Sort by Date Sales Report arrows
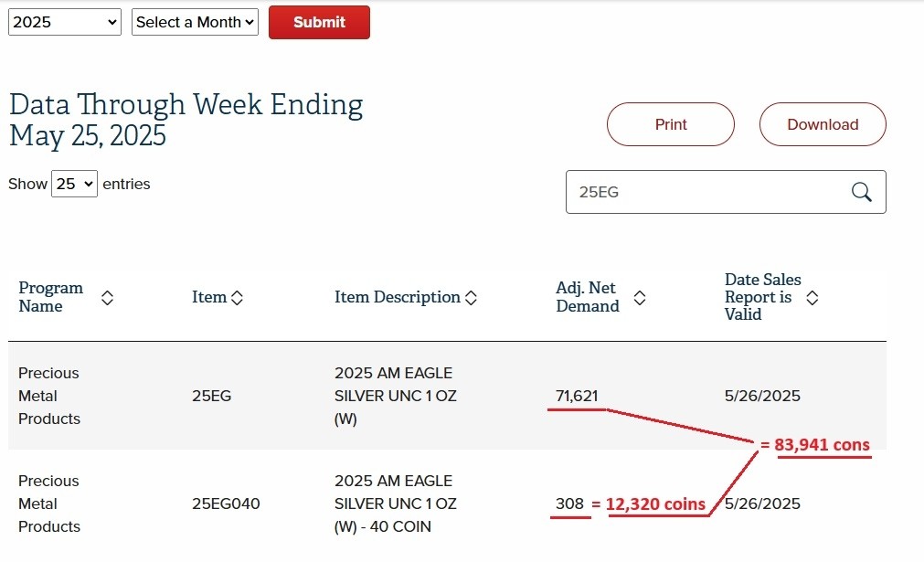924x562 pixels. [812, 298]
